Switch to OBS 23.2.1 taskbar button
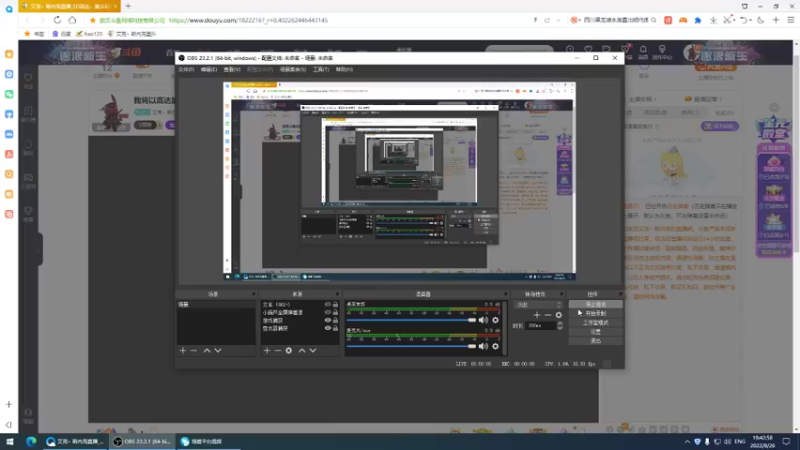This screenshot has height=450, width=800. tap(142, 441)
